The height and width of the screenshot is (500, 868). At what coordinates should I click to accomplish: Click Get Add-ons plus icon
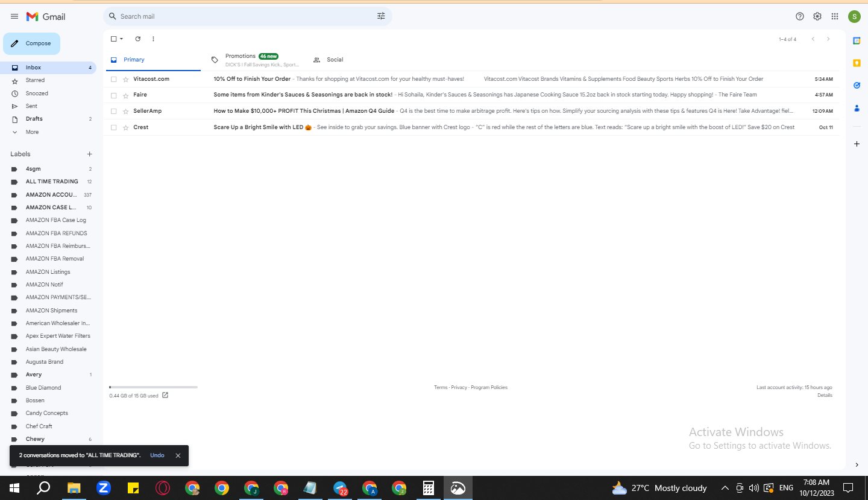(x=857, y=144)
